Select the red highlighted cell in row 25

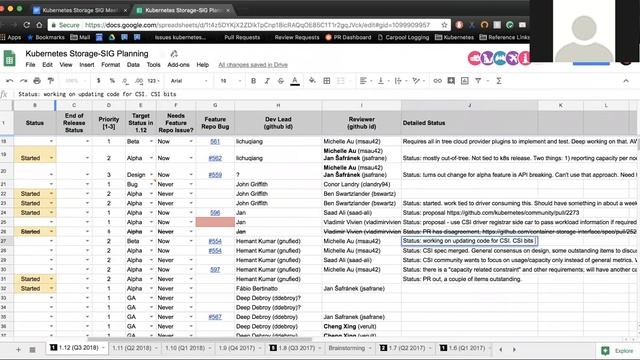tap(215, 222)
